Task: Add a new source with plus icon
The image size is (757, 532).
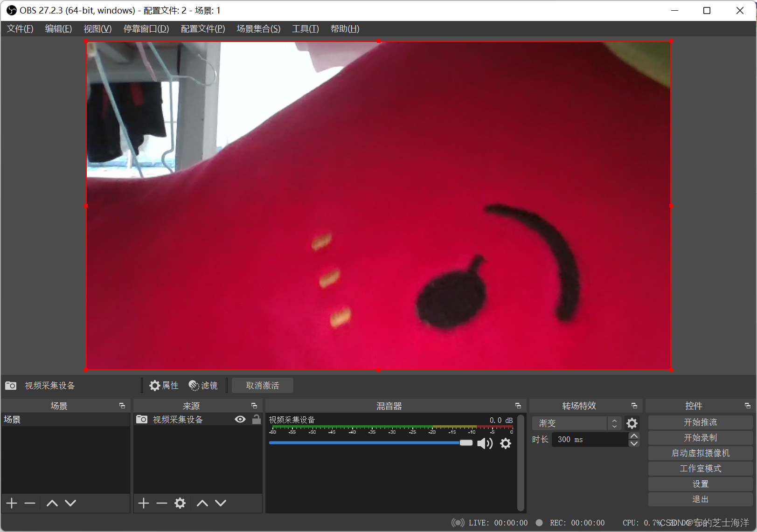Action: [144, 503]
